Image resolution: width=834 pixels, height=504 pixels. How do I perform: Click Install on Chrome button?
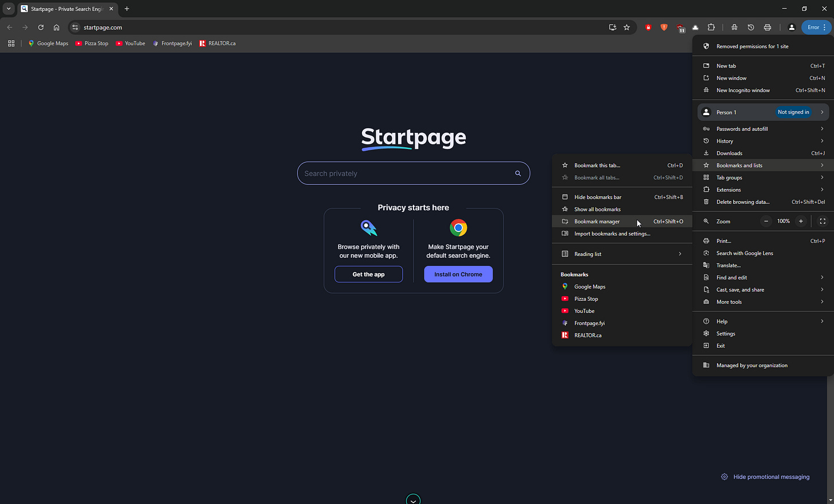(x=458, y=274)
